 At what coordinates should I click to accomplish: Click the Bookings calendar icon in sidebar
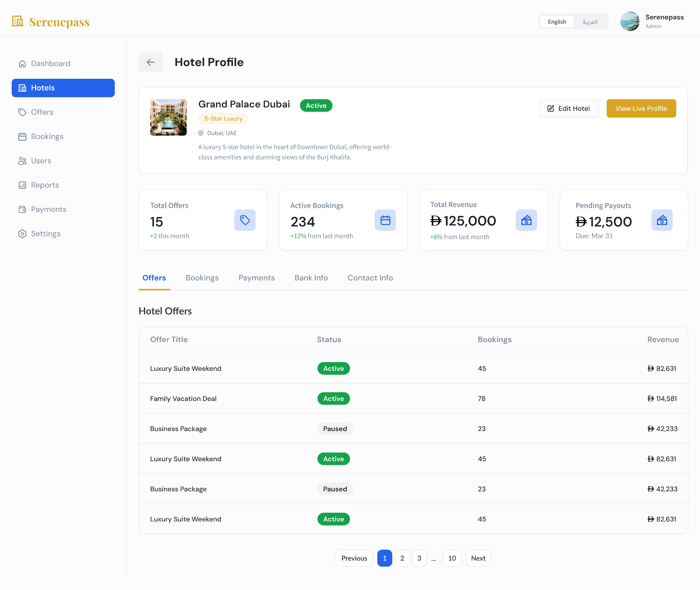click(22, 137)
